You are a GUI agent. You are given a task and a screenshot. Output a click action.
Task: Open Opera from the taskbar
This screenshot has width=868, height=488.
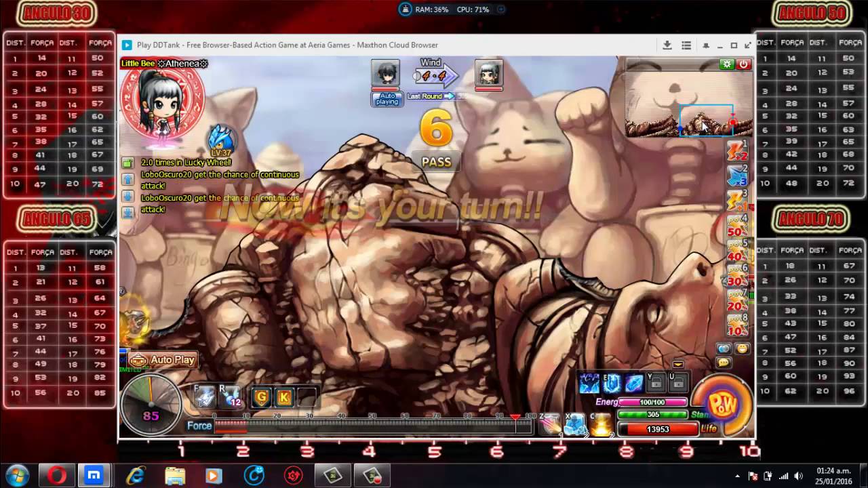(56, 476)
